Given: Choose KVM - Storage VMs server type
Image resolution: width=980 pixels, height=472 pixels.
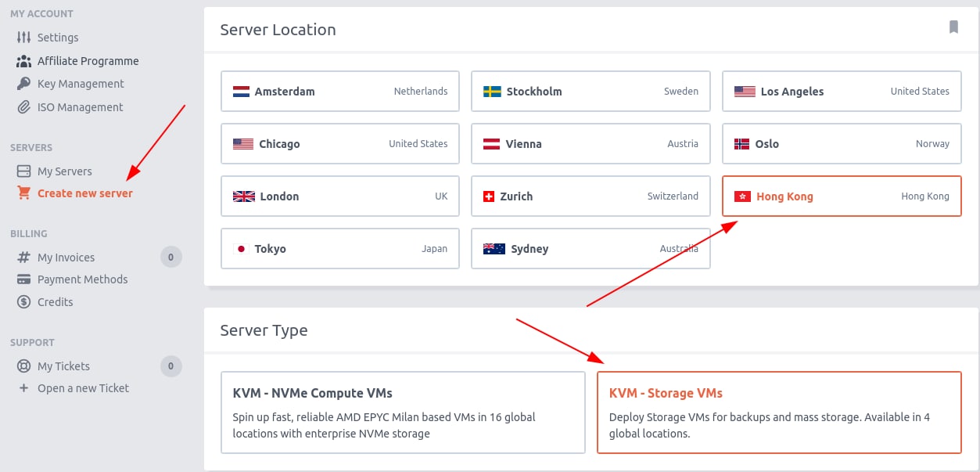Looking at the screenshot, I should (x=778, y=413).
